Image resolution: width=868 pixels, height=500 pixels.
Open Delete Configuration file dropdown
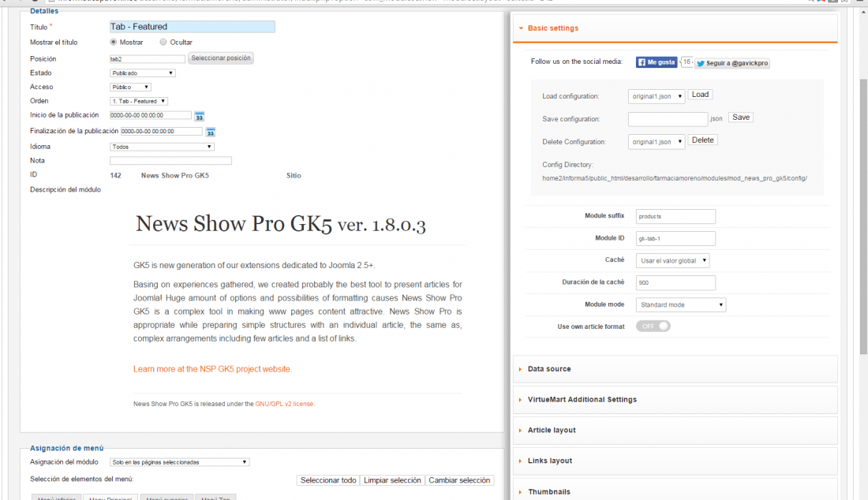[x=657, y=142]
